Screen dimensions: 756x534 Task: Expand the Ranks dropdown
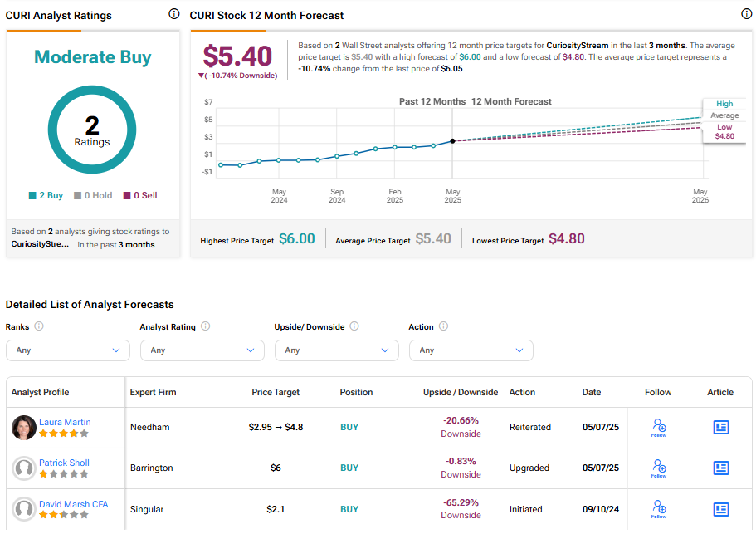pos(68,350)
